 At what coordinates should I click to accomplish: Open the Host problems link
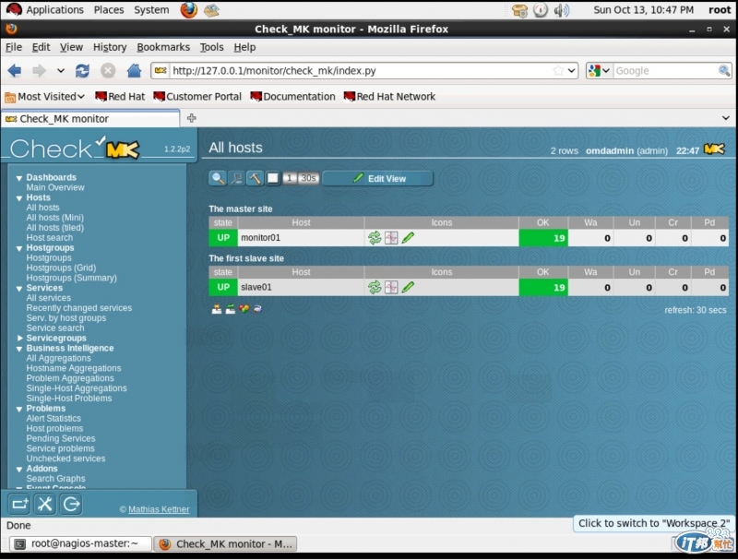(x=54, y=428)
